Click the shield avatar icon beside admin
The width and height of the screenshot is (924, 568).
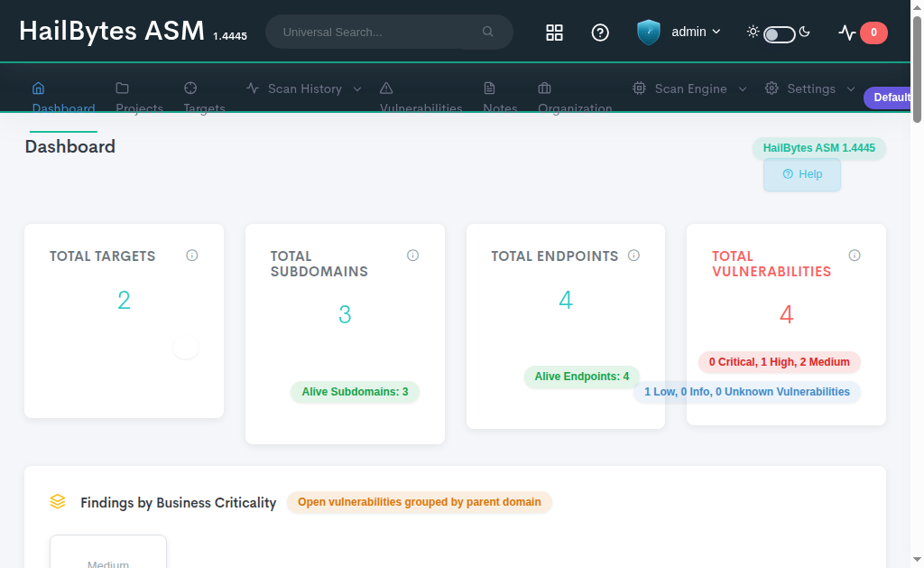(649, 33)
